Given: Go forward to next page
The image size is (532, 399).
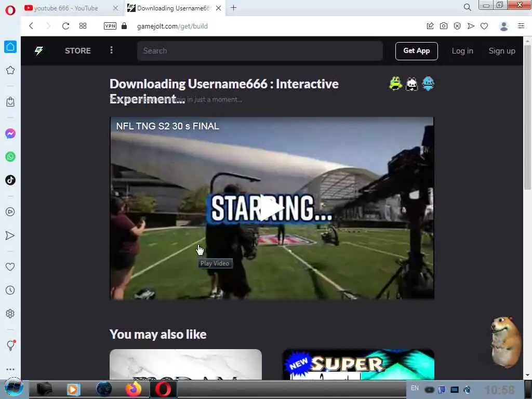Looking at the screenshot, I should click(x=48, y=26).
